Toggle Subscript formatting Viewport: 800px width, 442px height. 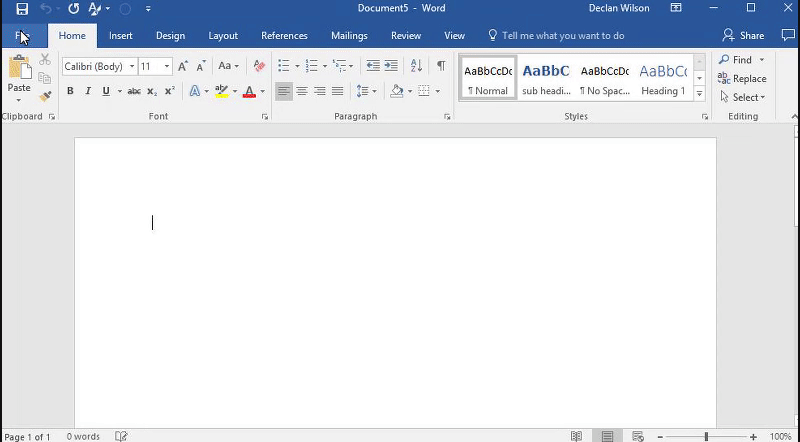pos(152,91)
